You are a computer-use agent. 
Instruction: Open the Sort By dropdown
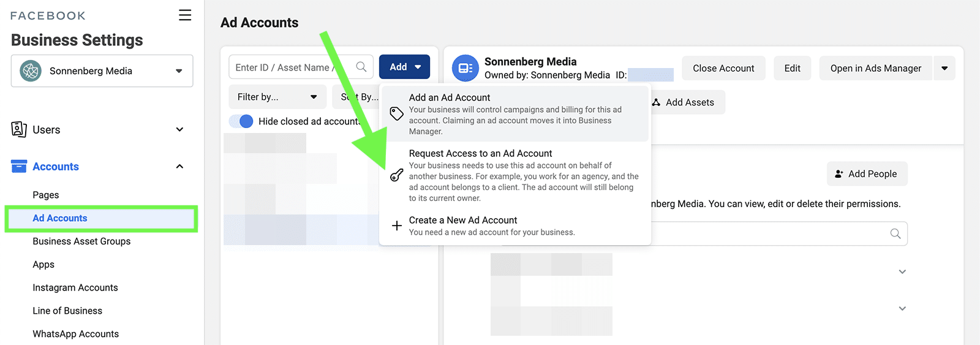tap(360, 97)
